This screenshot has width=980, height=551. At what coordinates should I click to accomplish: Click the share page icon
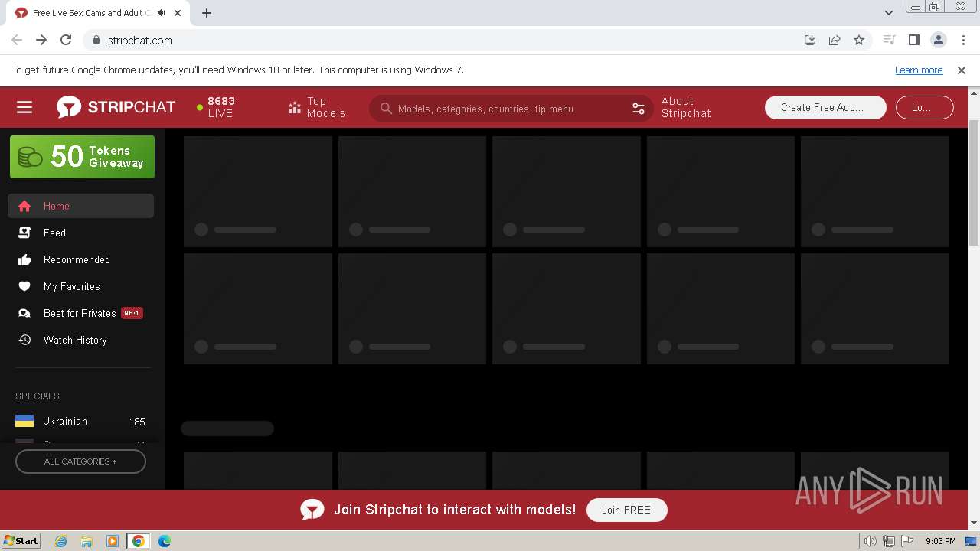point(835,40)
